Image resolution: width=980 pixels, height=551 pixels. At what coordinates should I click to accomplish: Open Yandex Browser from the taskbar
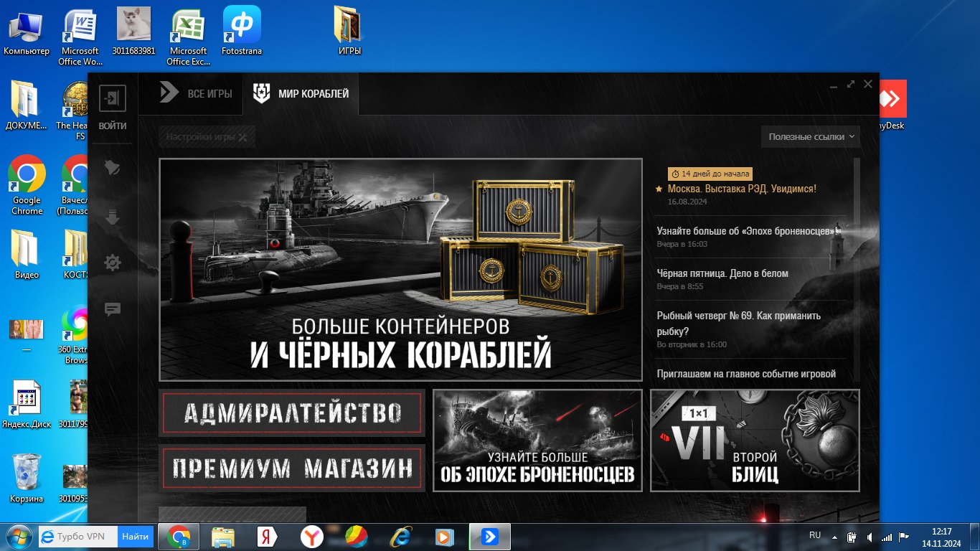pyautogui.click(x=312, y=537)
